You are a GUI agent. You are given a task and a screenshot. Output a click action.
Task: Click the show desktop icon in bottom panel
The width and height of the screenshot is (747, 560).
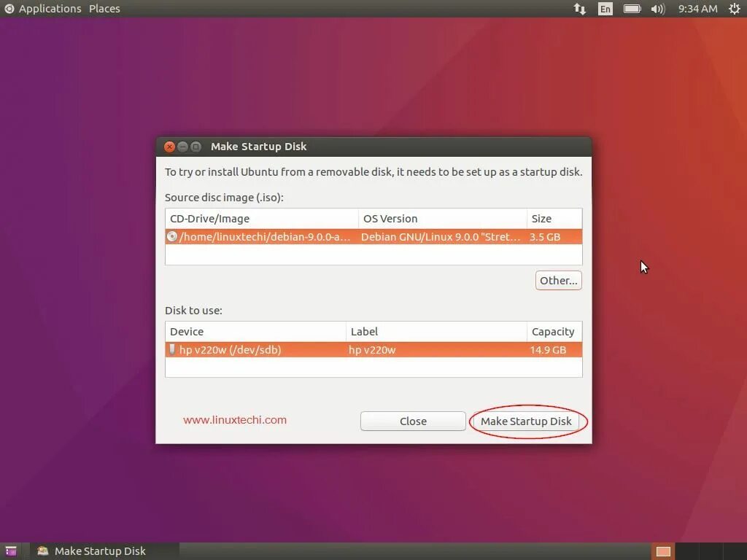coord(10,551)
